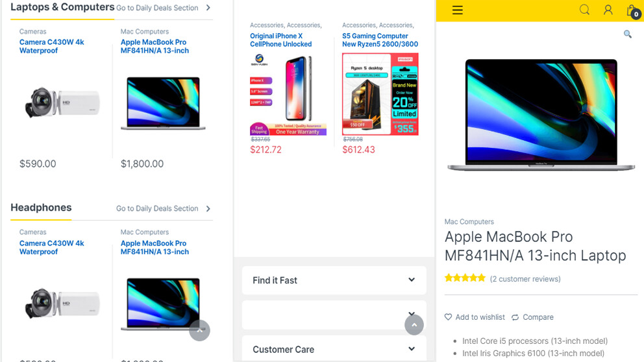
Task: Open the hamburger menu icon
Action: tap(458, 10)
